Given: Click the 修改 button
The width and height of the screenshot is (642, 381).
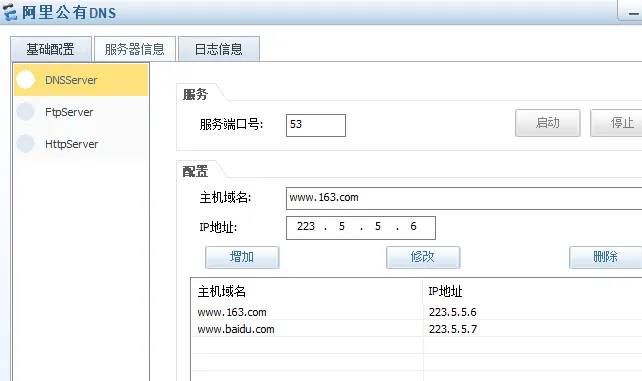Looking at the screenshot, I should pyautogui.click(x=423, y=257).
